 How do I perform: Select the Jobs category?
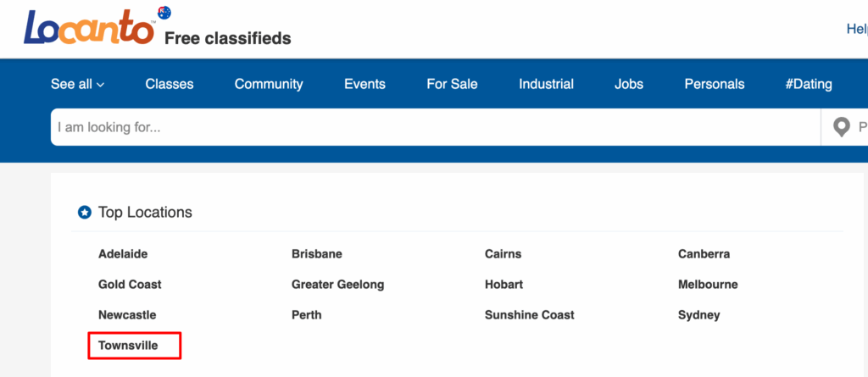pos(629,84)
